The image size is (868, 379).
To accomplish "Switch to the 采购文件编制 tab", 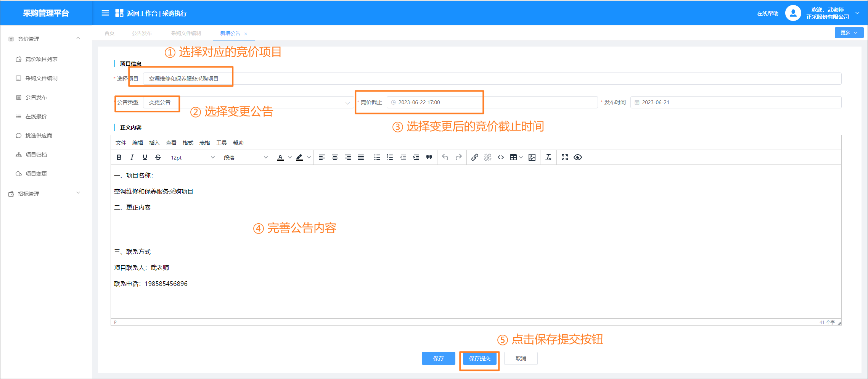I will (x=186, y=33).
